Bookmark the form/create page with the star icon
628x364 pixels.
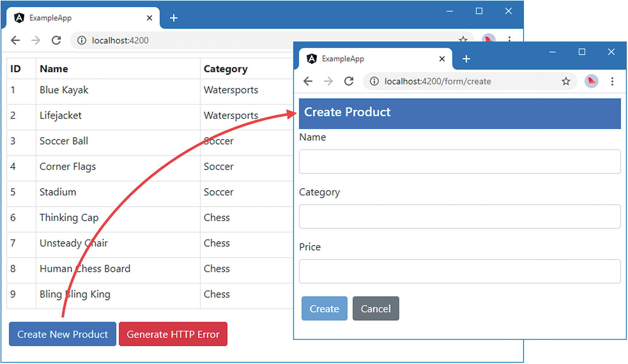[565, 81]
